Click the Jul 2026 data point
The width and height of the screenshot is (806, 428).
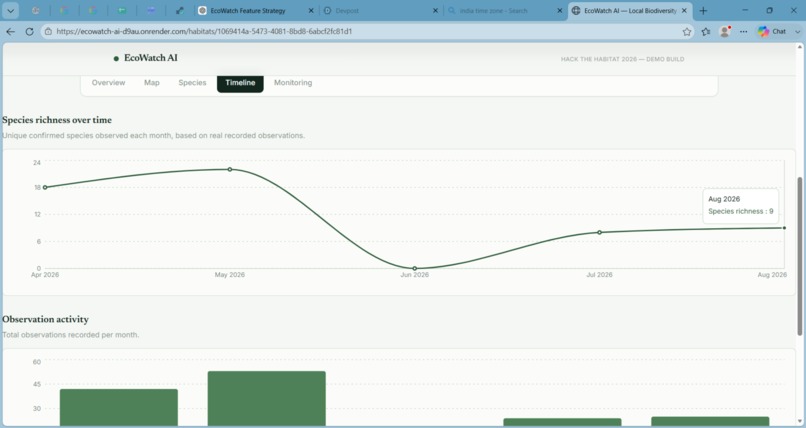(x=599, y=232)
